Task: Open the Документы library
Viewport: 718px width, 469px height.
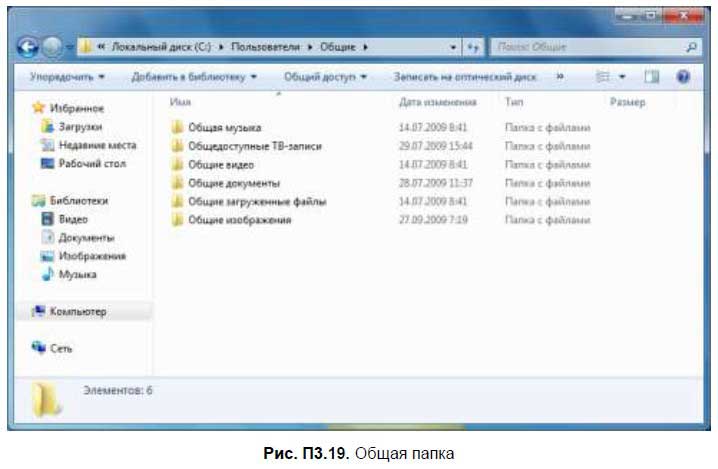Action: tap(87, 238)
